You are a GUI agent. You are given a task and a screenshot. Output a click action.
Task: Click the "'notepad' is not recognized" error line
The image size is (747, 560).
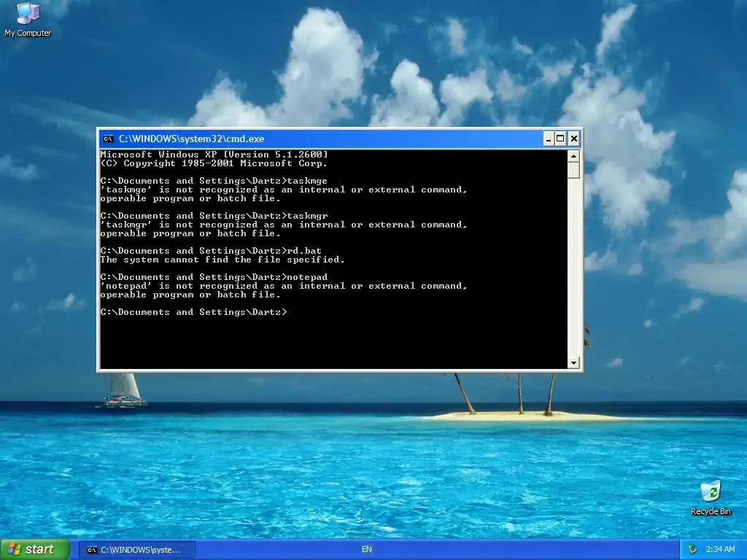coord(284,286)
